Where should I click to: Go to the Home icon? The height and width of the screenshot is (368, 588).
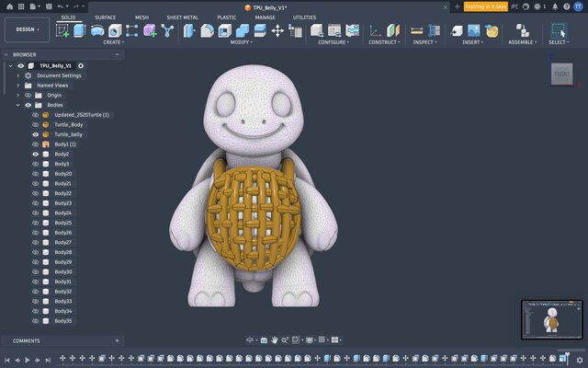click(10, 6)
